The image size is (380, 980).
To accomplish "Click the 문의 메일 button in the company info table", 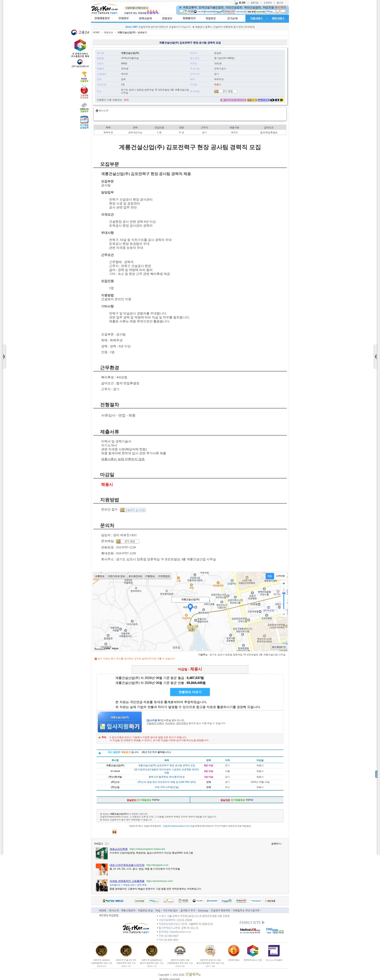I will pos(225,91).
